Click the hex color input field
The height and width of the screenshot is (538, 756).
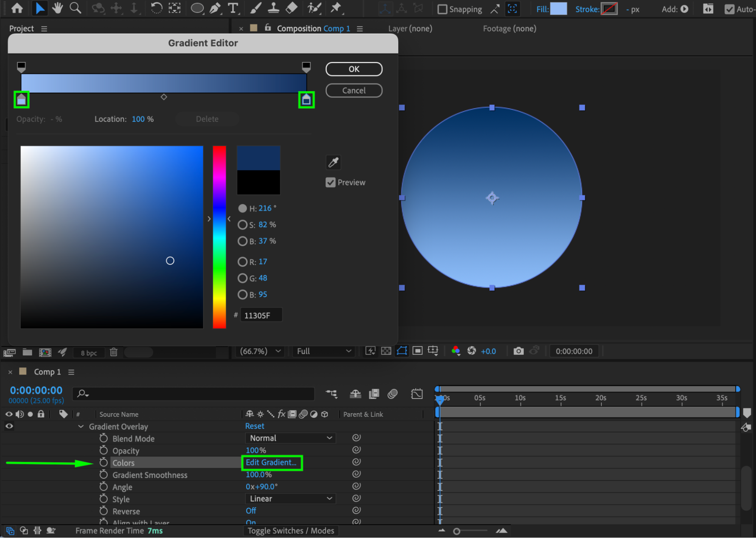(261, 315)
